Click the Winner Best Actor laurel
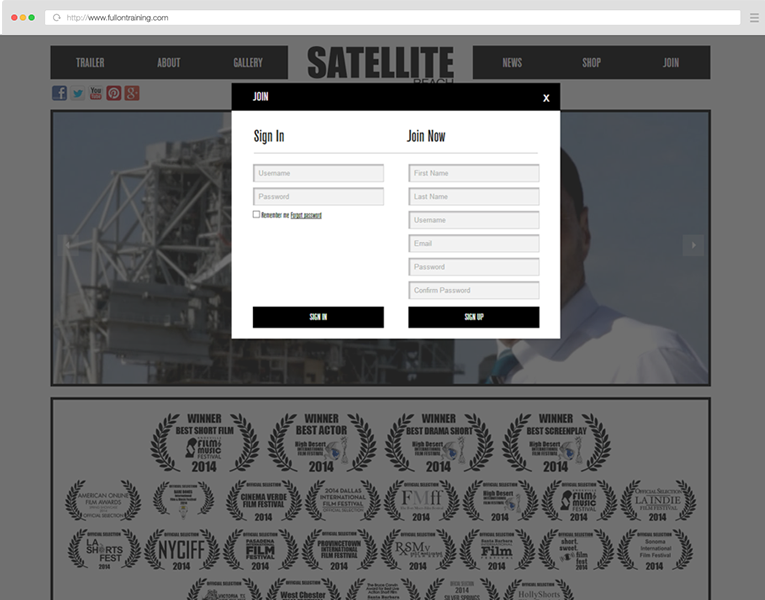Viewport: 765px width, 600px height. click(x=322, y=442)
